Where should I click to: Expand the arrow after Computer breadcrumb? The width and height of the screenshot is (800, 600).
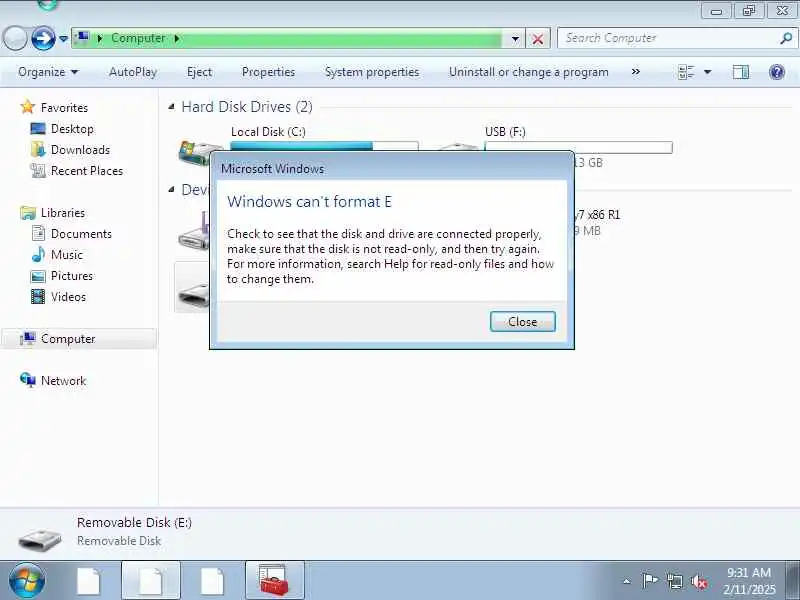177,38
